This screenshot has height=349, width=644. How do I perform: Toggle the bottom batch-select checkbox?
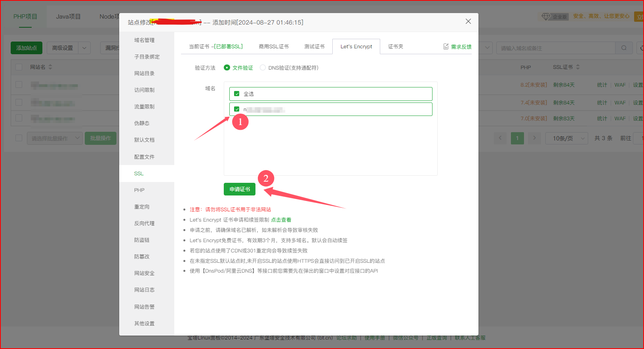click(19, 138)
